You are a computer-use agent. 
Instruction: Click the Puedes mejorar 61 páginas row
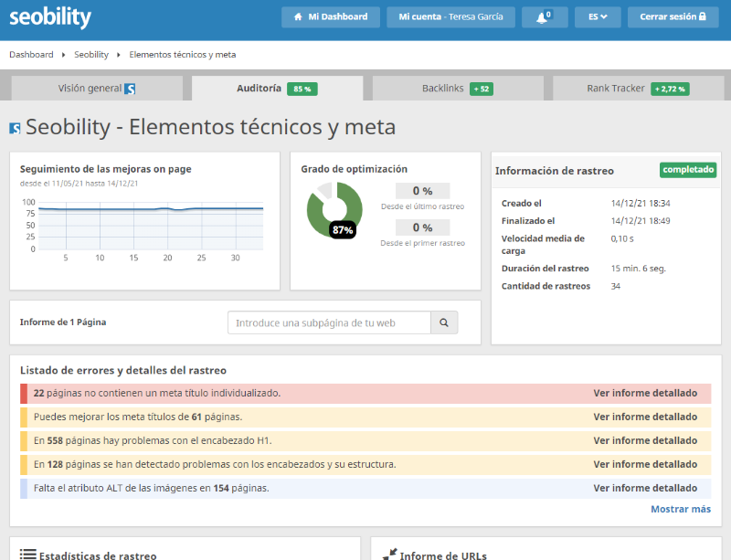365,417
